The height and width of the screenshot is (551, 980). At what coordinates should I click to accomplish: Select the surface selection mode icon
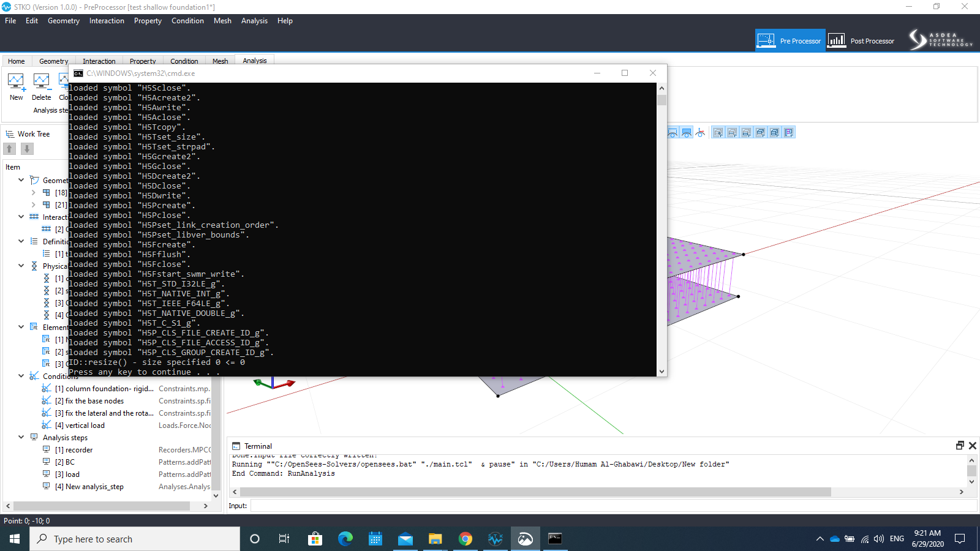point(672,132)
